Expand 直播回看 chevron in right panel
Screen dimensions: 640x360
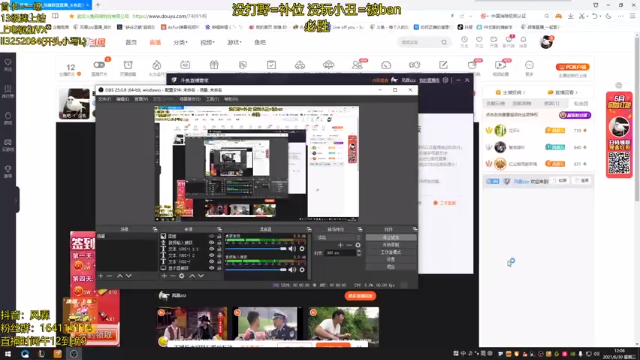(x=577, y=93)
